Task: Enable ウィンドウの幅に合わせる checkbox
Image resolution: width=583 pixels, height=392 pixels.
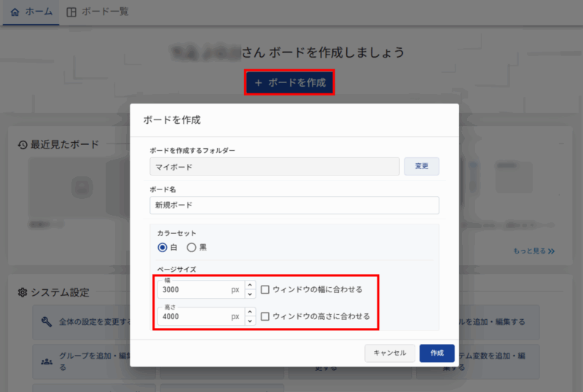Action: tap(265, 290)
